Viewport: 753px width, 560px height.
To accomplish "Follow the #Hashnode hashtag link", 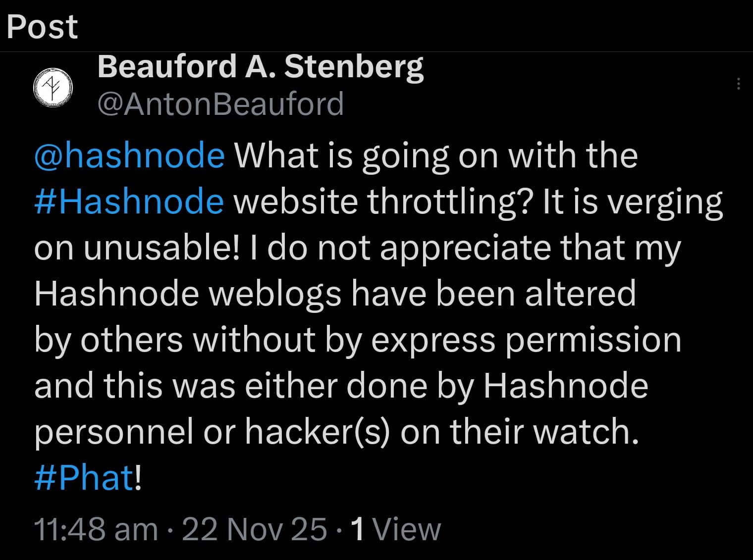I will tap(129, 202).
